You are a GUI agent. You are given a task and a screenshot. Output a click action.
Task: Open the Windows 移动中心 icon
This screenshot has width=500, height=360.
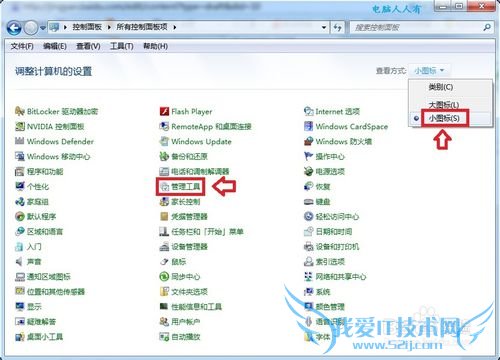click(20, 156)
